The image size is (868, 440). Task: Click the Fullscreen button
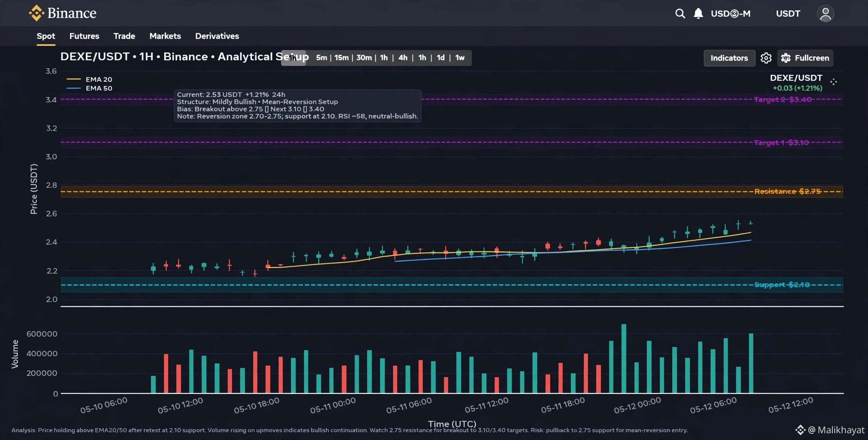coord(805,58)
